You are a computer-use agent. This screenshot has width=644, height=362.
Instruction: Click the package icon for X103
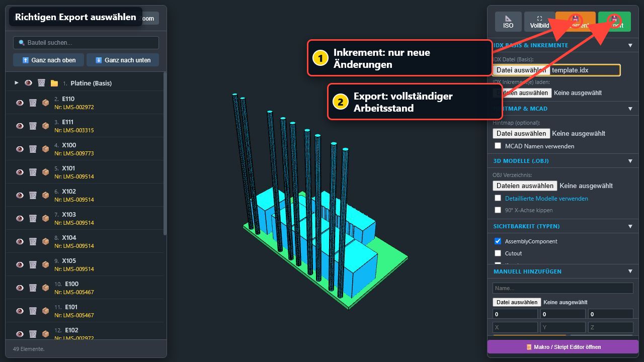(x=45, y=218)
